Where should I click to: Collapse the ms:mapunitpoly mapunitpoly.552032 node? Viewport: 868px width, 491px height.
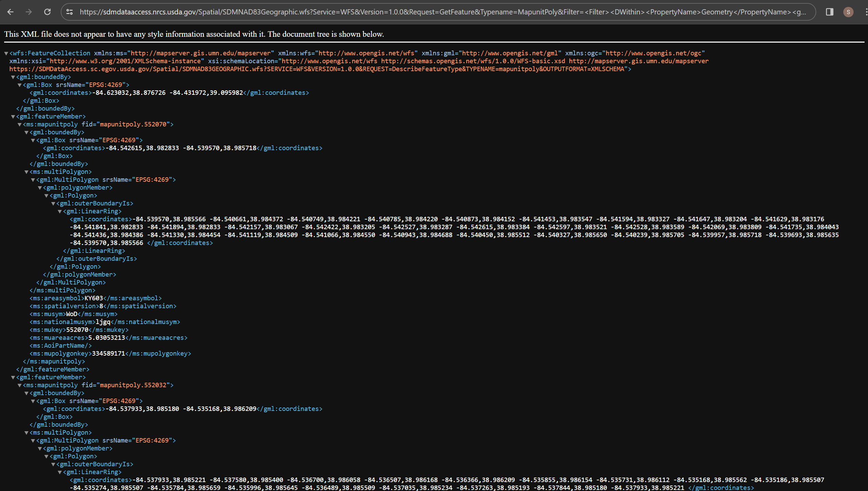pyautogui.click(x=20, y=385)
